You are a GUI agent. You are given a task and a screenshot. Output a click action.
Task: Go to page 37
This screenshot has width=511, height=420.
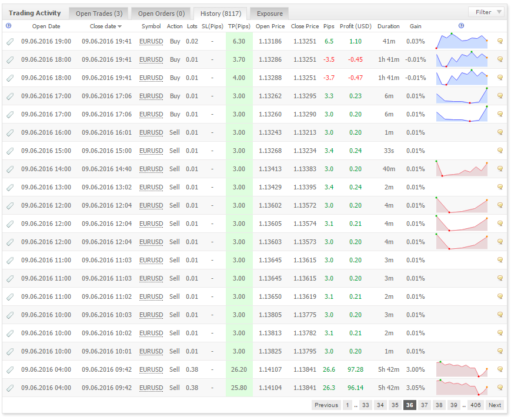pyautogui.click(x=425, y=405)
